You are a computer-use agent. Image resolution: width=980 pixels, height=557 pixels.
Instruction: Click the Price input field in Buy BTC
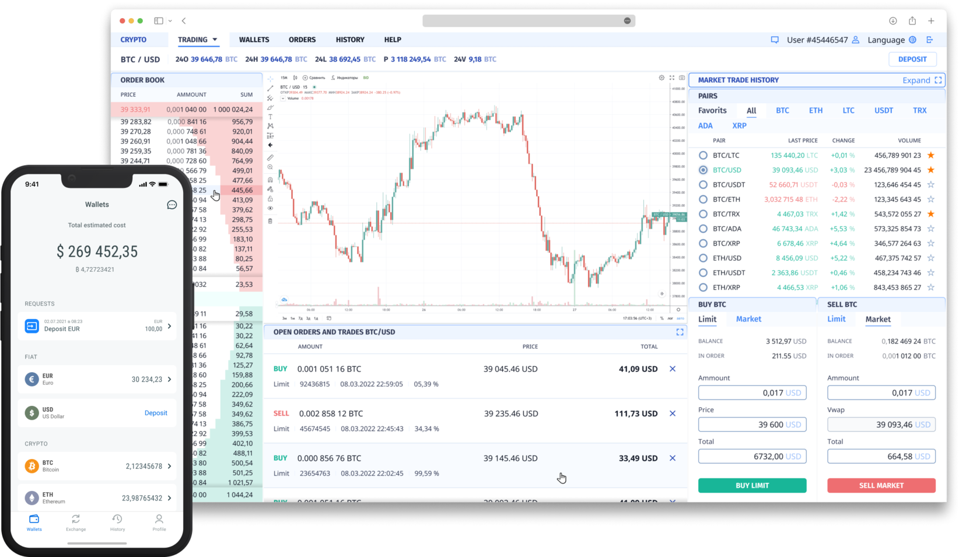(x=752, y=425)
